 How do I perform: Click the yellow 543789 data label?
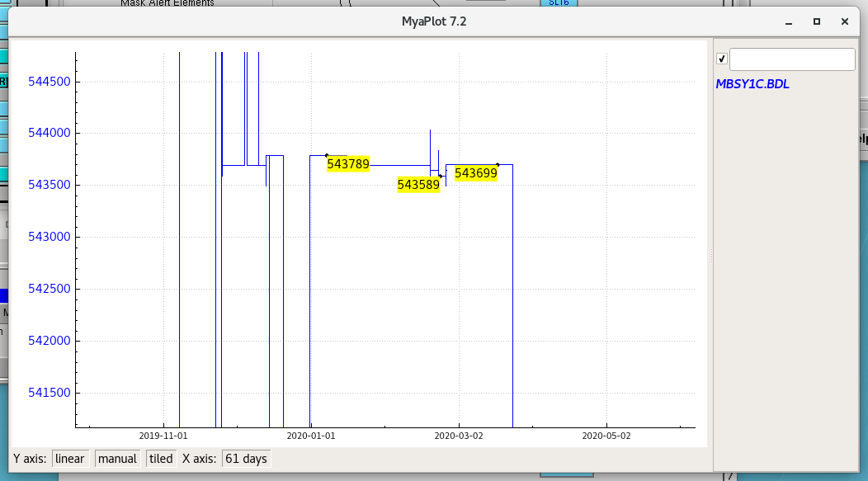click(347, 164)
